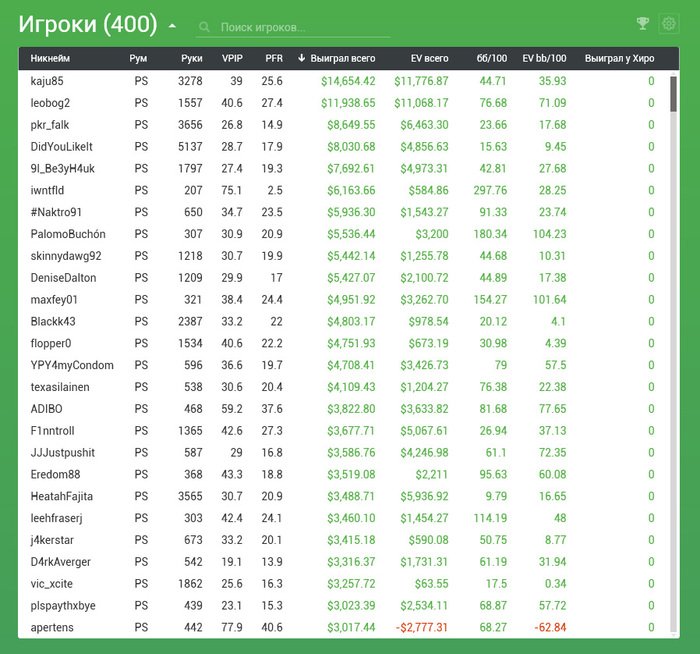Click the trophy icon

tap(643, 24)
